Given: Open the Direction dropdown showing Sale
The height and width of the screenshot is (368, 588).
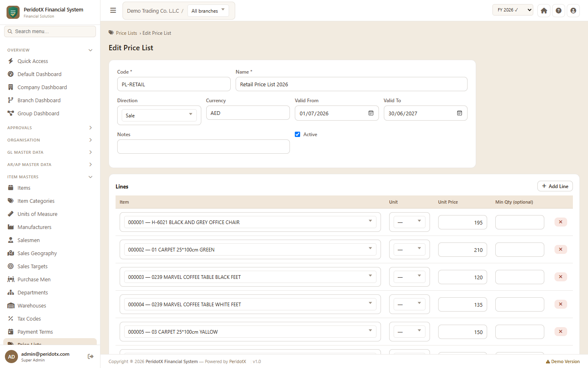Looking at the screenshot, I should pos(159,115).
